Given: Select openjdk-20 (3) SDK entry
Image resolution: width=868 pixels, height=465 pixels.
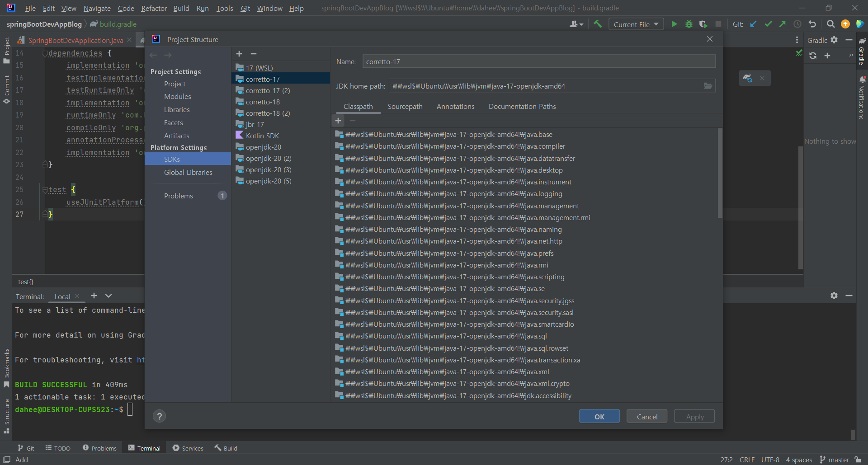Looking at the screenshot, I should coord(269,170).
